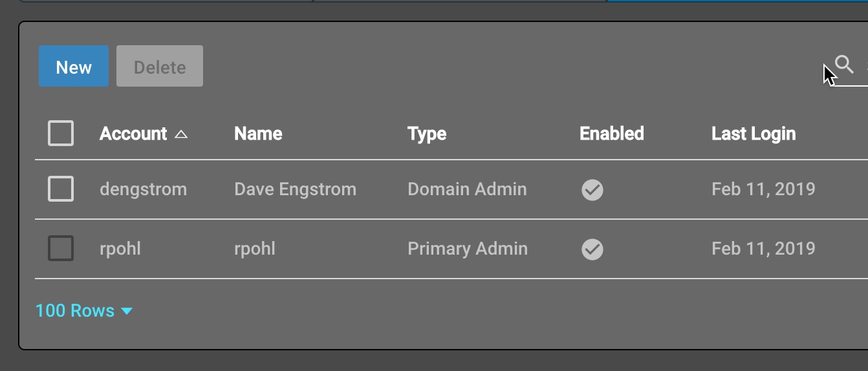Sort by the Account column header
Screen dimensions: 868x371
point(133,134)
